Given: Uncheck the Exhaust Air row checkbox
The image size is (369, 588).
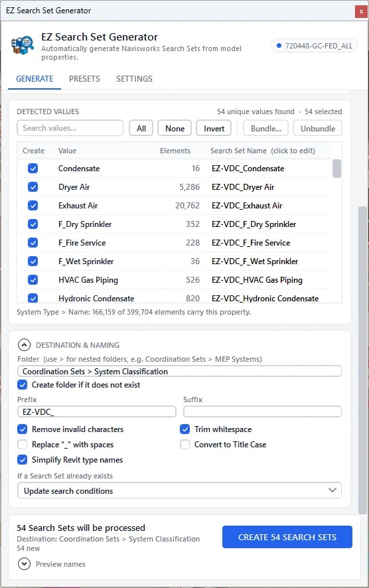Looking at the screenshot, I should [x=33, y=206].
